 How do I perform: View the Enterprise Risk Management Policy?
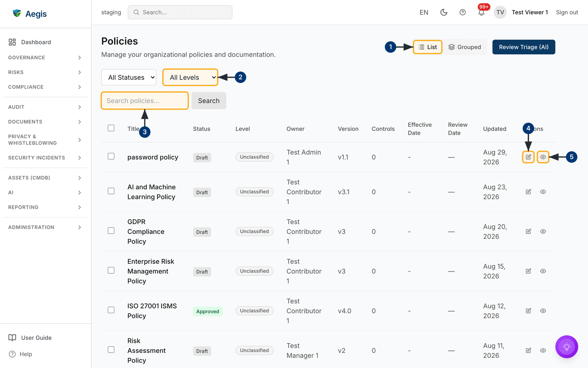pyautogui.click(x=543, y=271)
